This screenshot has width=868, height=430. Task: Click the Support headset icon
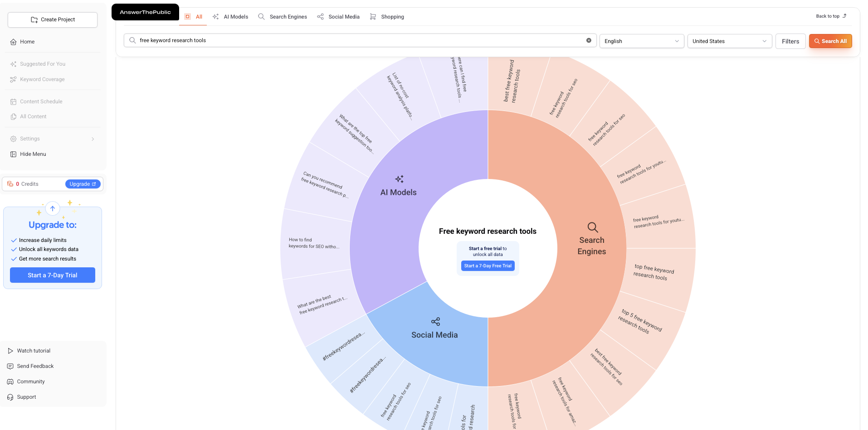click(x=10, y=397)
